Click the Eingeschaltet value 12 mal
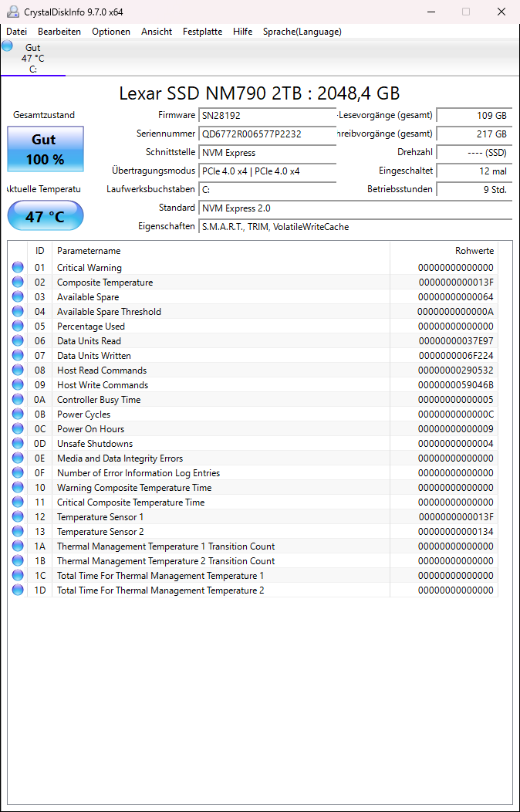 [x=474, y=171]
